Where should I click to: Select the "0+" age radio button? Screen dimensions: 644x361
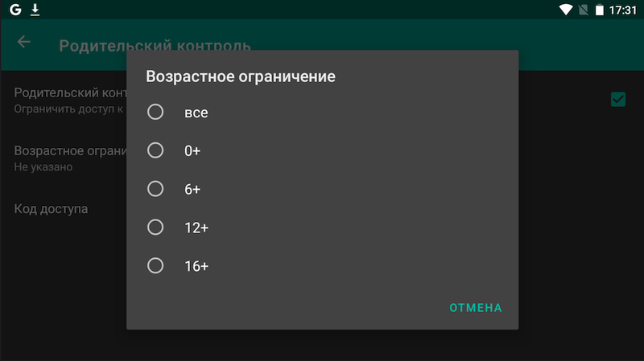tap(155, 150)
